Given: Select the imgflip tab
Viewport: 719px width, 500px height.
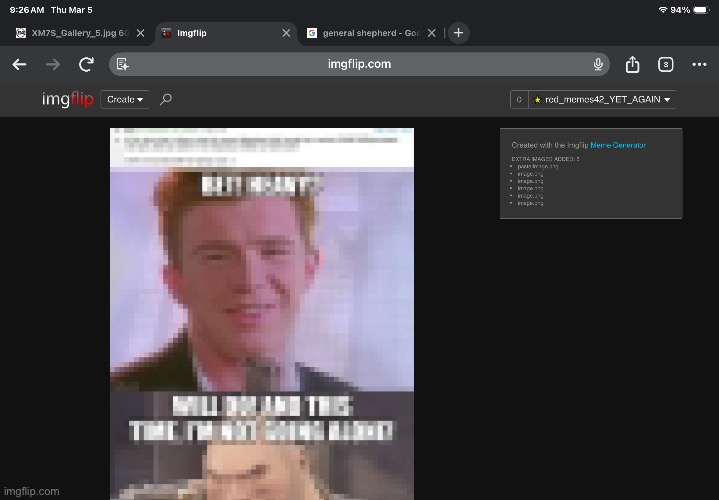Looking at the screenshot, I should [227, 33].
